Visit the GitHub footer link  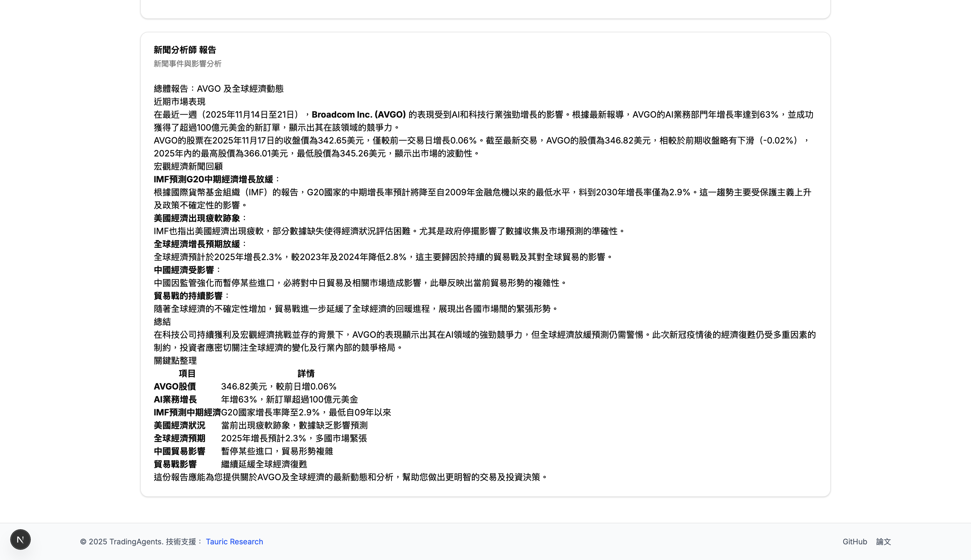854,542
